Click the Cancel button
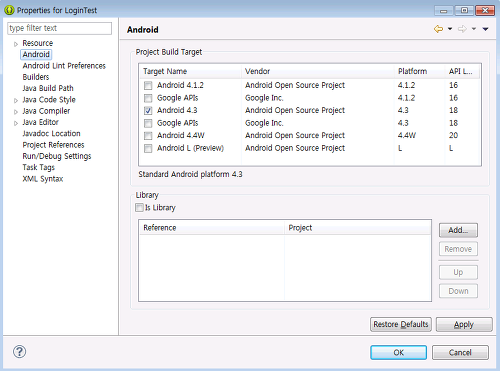 pyautogui.click(x=460, y=352)
